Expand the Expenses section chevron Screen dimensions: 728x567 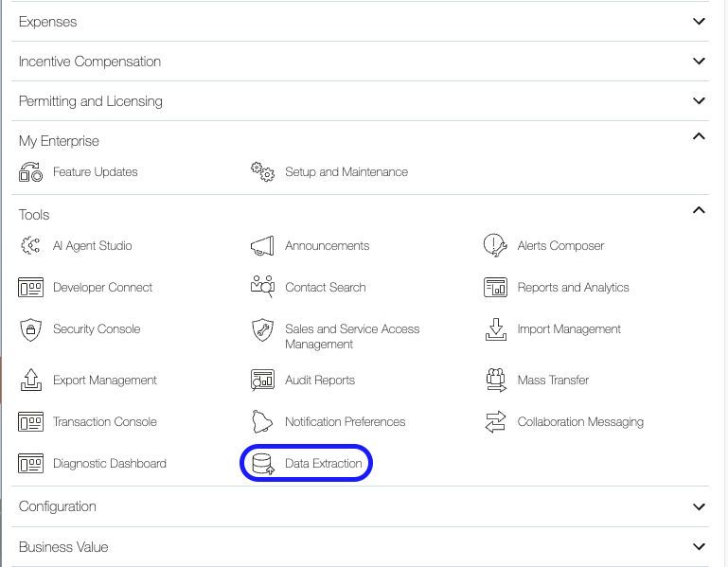tap(699, 22)
